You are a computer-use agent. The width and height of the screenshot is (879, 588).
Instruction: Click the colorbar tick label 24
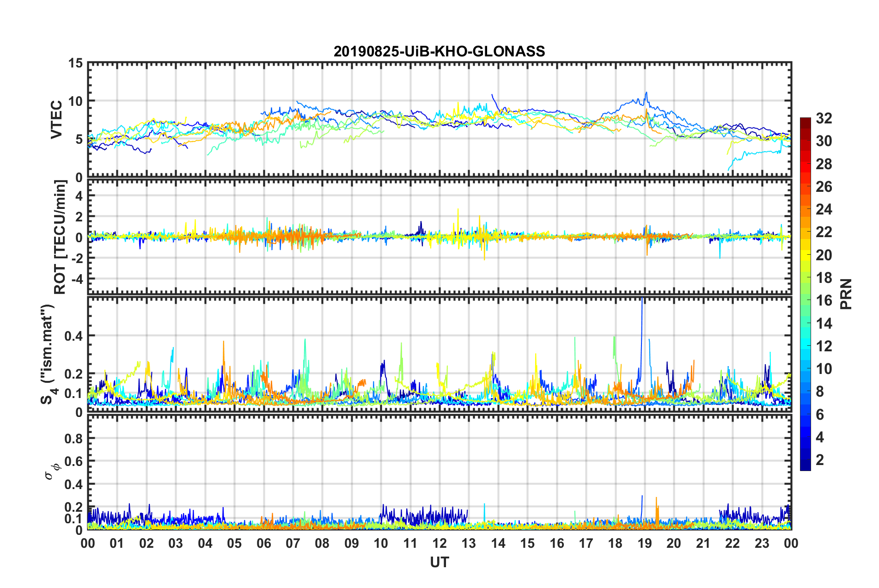coord(824,209)
